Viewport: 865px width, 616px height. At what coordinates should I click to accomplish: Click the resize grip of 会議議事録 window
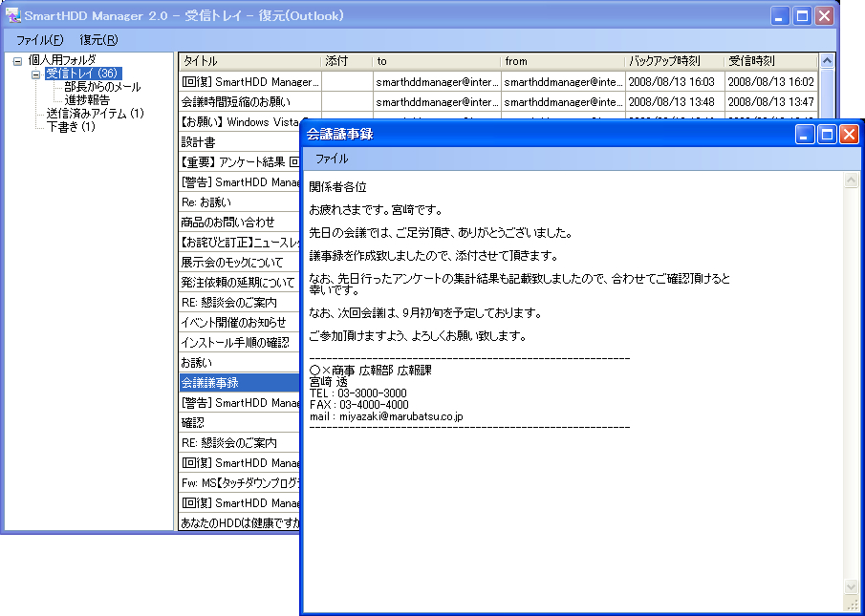coord(853,605)
